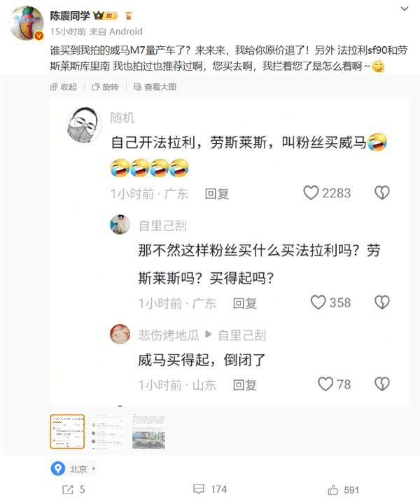
Task: Click 陈震同学 profile avatar
Action: click(27, 22)
